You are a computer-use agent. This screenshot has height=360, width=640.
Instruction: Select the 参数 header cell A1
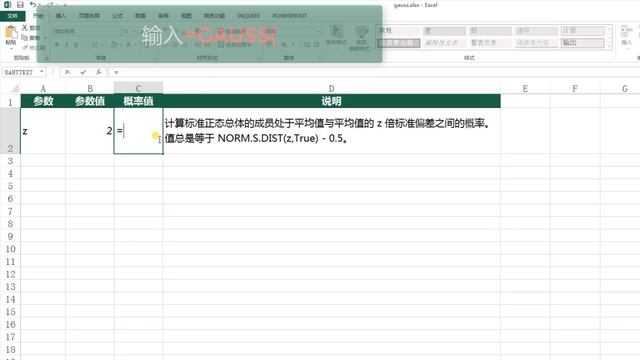[x=43, y=101]
